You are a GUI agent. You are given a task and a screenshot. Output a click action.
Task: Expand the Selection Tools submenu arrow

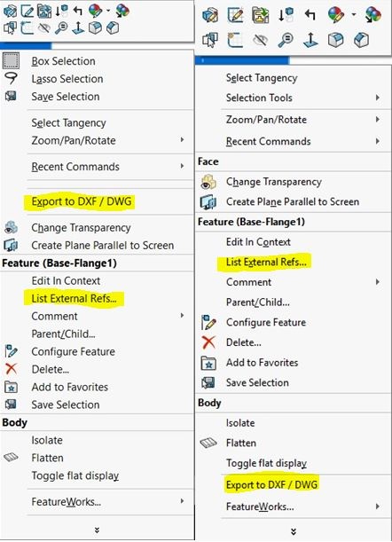[378, 98]
